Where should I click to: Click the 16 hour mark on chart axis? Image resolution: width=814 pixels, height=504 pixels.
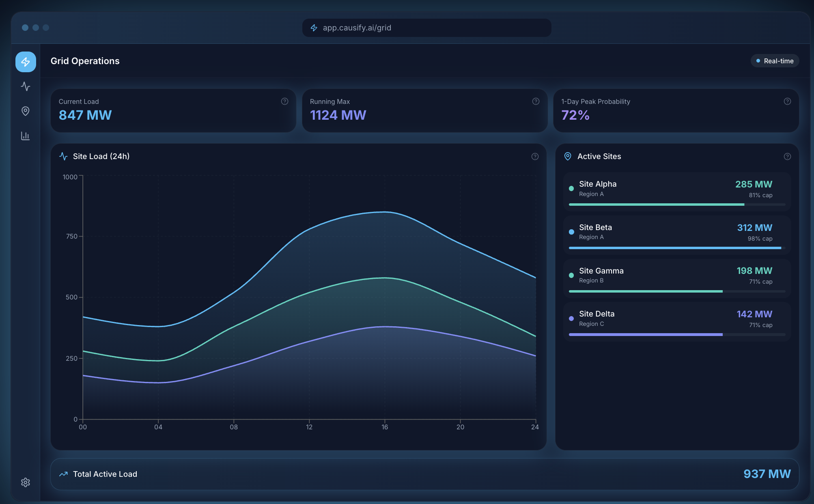[x=385, y=427]
